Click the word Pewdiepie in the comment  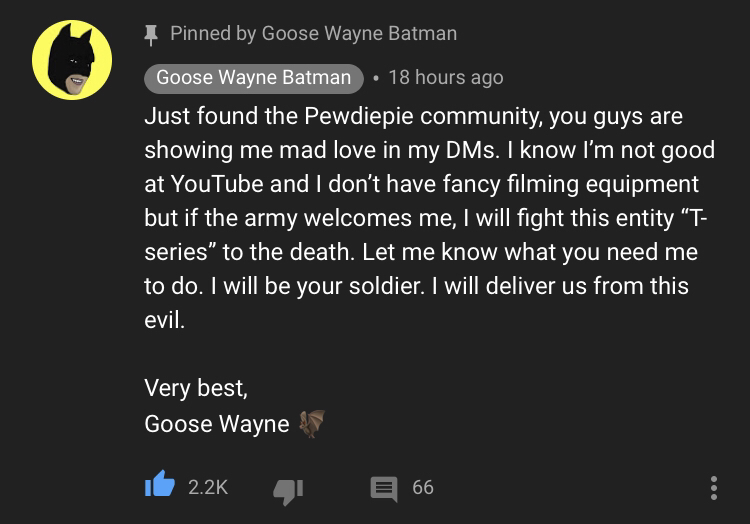point(358,116)
